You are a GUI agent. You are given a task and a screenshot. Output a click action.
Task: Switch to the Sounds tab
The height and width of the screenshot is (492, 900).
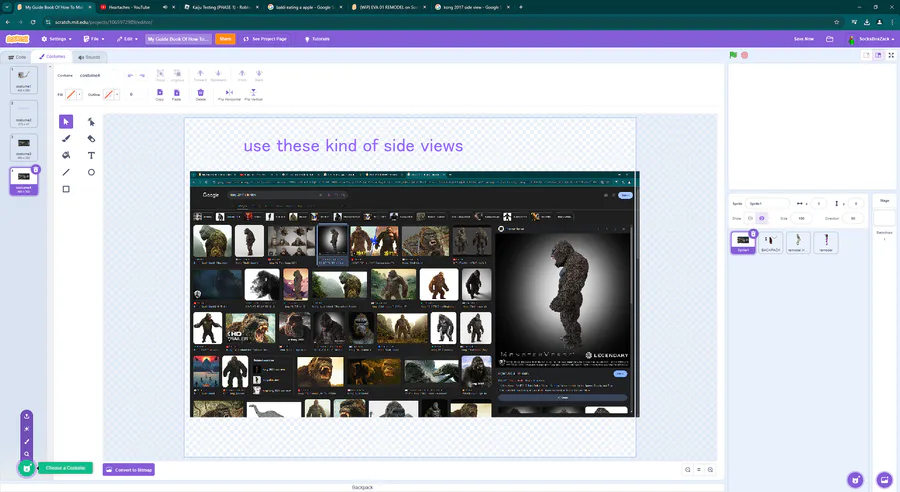click(x=89, y=57)
